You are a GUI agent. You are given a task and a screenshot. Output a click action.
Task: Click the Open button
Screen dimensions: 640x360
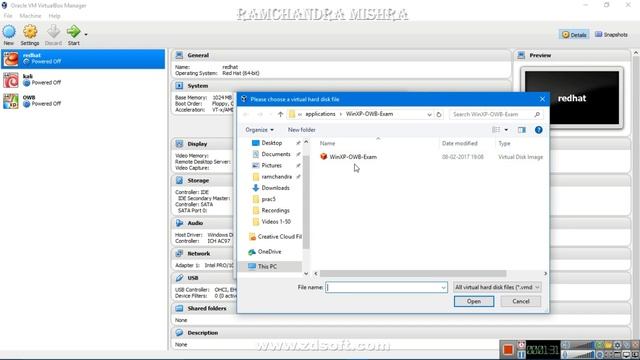473,301
